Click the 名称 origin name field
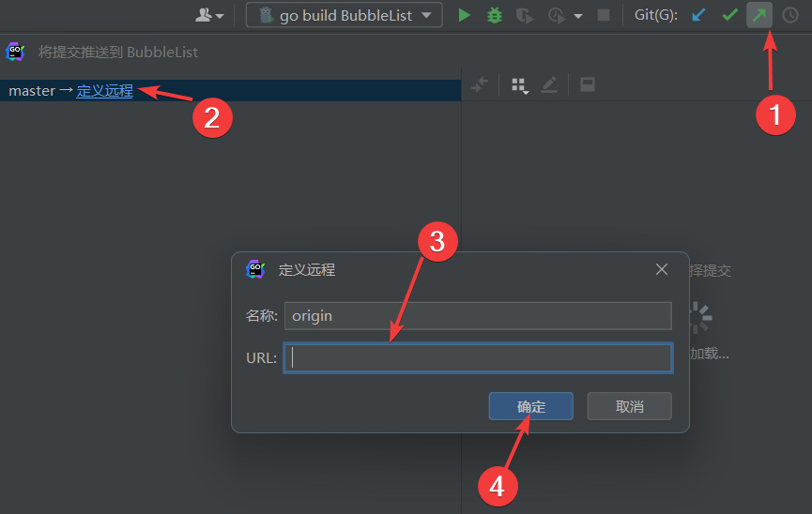 point(478,316)
